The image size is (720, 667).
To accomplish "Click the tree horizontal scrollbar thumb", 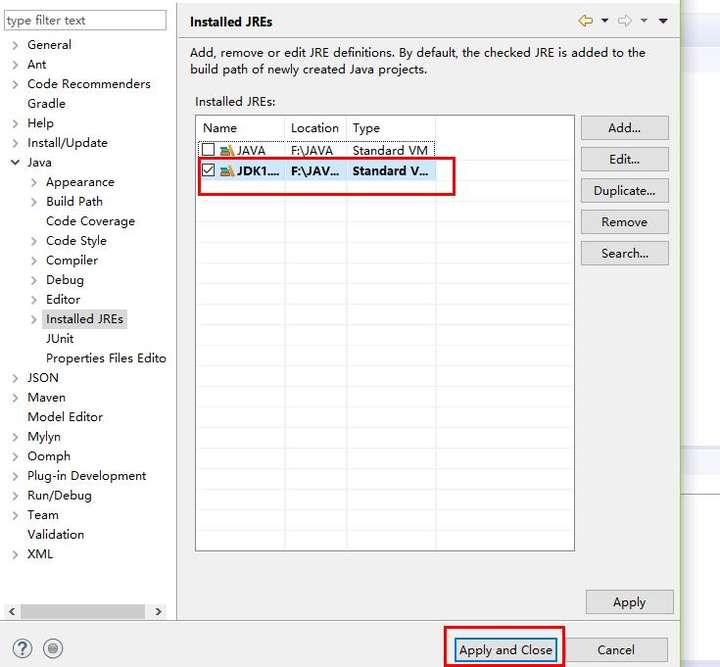I will 83,611.
